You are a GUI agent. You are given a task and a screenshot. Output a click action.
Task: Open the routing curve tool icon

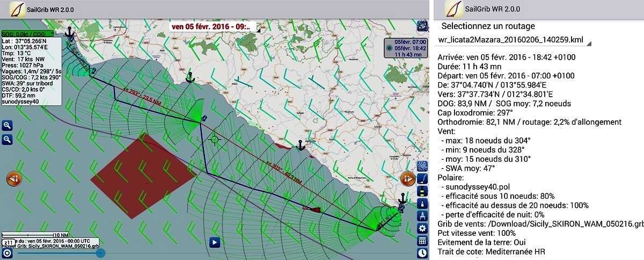422,178
